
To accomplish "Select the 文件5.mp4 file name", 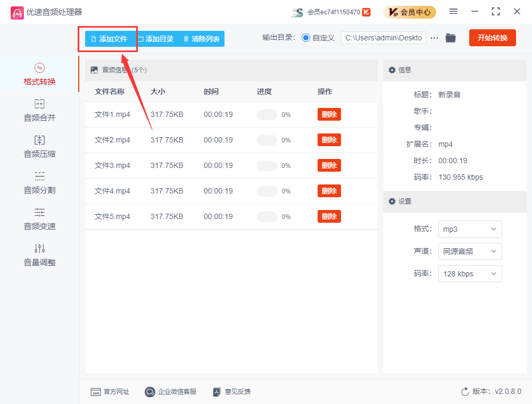I will click(x=112, y=216).
